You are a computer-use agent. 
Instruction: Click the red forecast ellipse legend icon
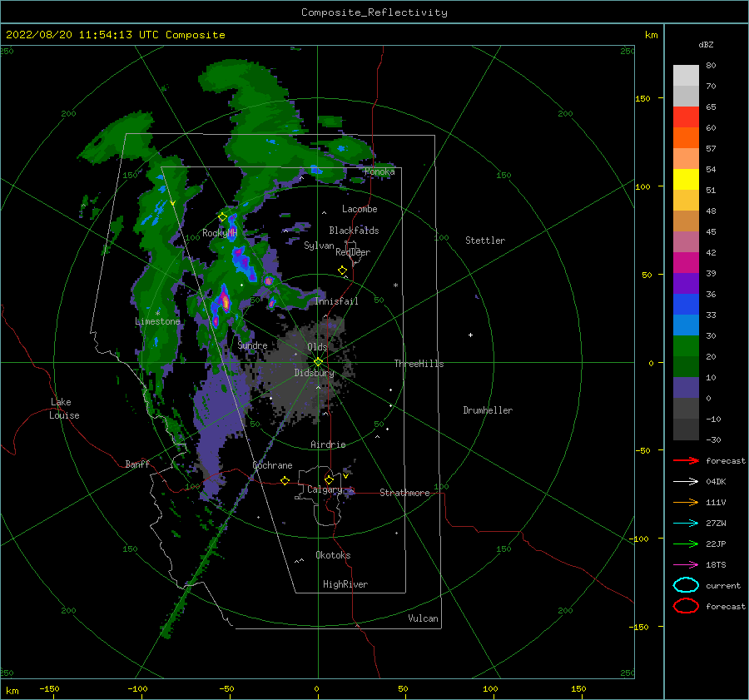[x=686, y=606]
